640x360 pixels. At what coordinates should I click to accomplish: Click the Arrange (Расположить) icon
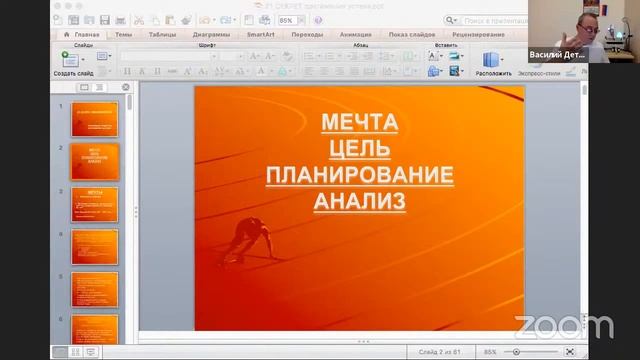coord(491,60)
